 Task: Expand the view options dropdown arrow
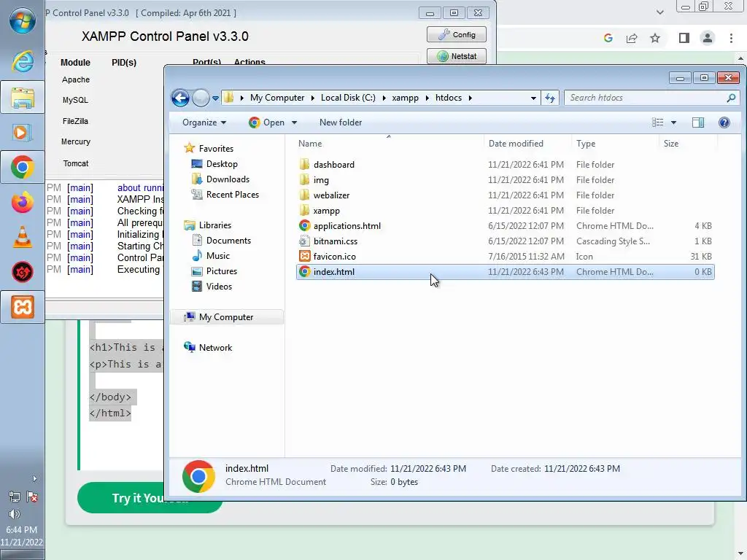coord(673,122)
